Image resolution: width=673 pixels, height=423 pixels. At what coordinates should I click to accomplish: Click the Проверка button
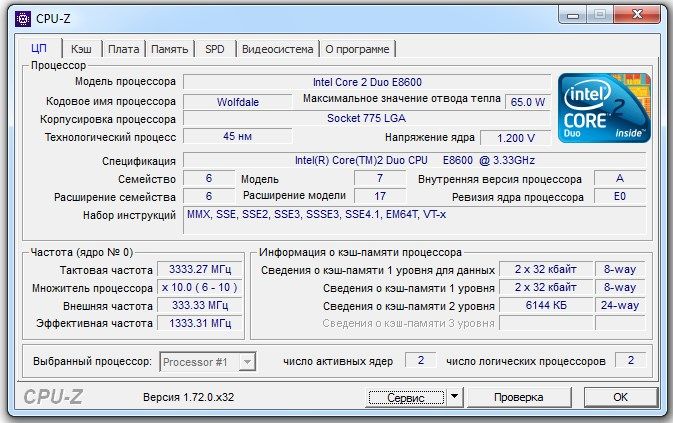[x=519, y=397]
